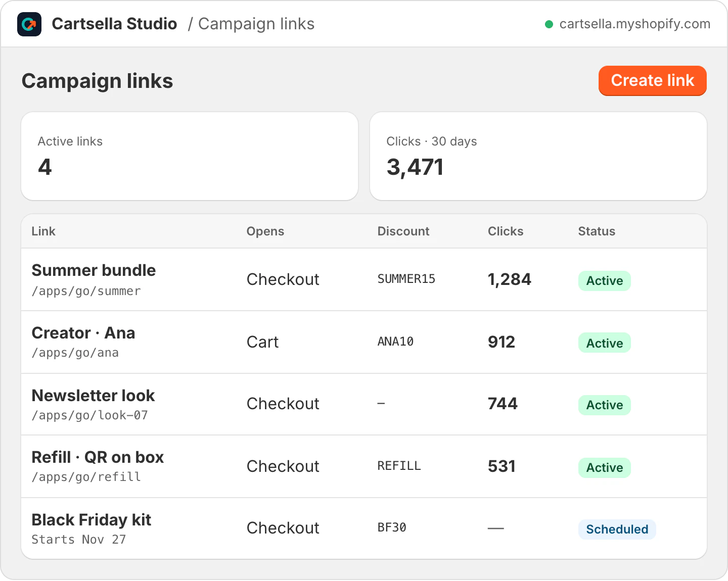
Task: Click the Starts Nov 27 text
Action: (x=79, y=540)
